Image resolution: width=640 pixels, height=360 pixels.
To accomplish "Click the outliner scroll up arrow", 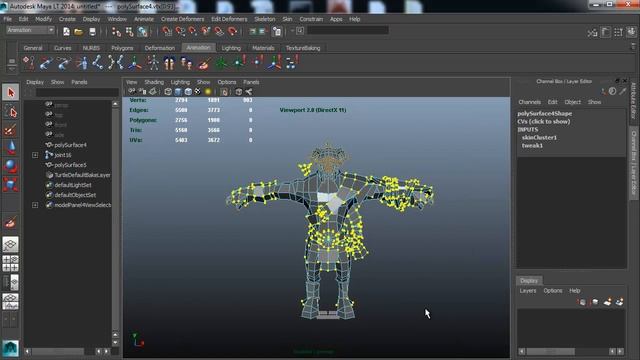I will click(x=115, y=104).
